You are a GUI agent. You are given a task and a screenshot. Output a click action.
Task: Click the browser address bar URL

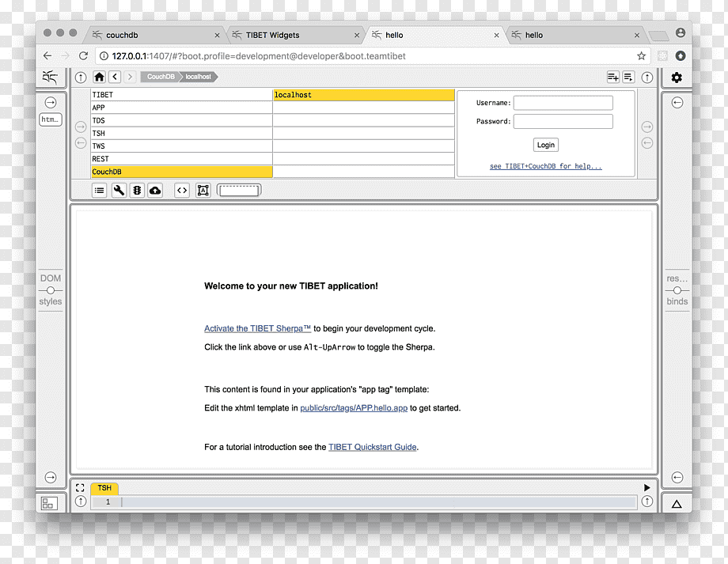259,56
